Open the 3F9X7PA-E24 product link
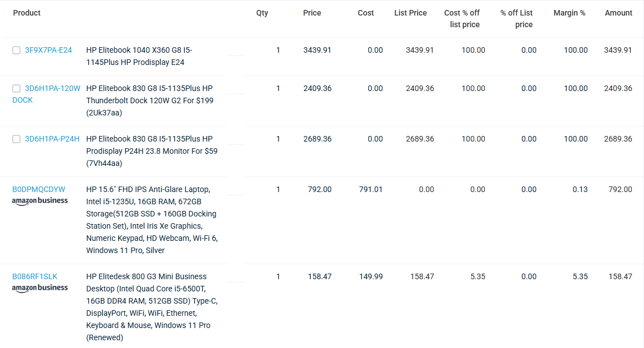This screenshot has height=348, width=644. [x=48, y=51]
